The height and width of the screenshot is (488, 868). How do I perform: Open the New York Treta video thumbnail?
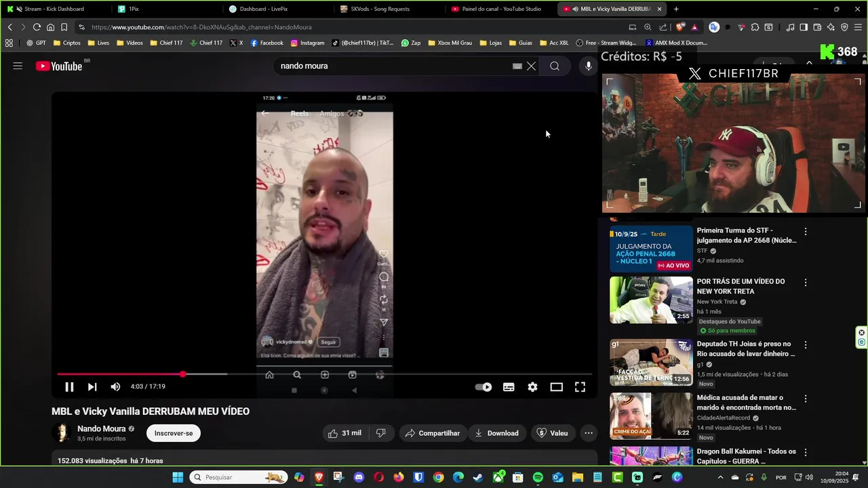(x=651, y=300)
